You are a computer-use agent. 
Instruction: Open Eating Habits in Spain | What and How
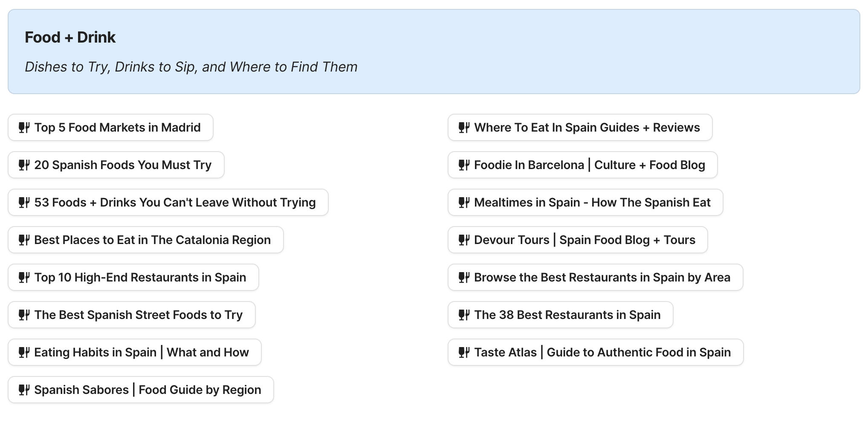pos(134,352)
